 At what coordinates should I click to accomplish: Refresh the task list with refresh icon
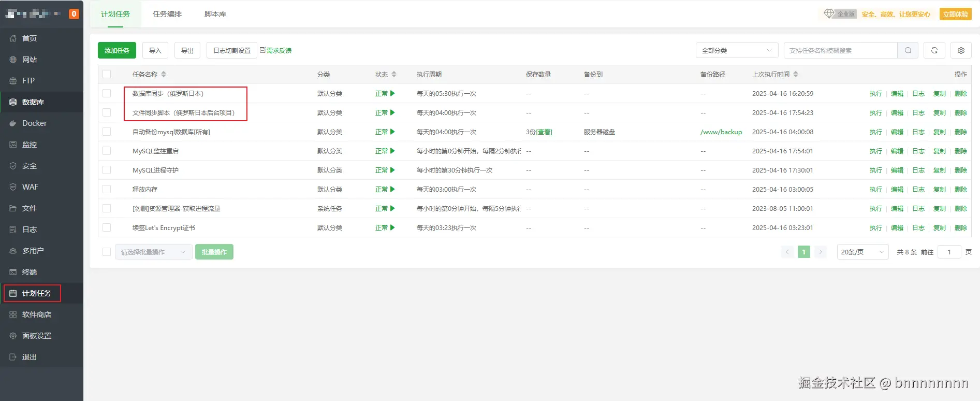[934, 50]
